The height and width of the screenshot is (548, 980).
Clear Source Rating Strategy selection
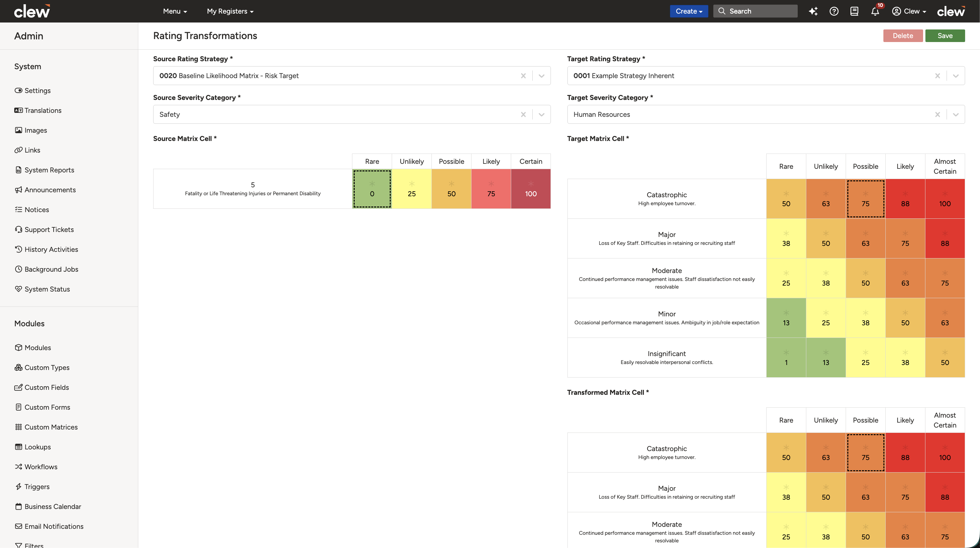pos(523,76)
